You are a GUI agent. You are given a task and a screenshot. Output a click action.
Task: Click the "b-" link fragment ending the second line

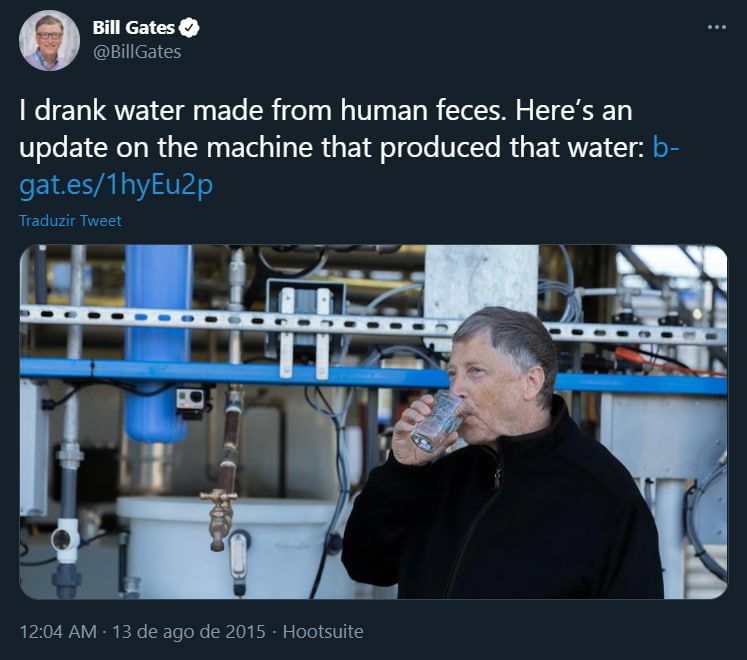coord(665,148)
